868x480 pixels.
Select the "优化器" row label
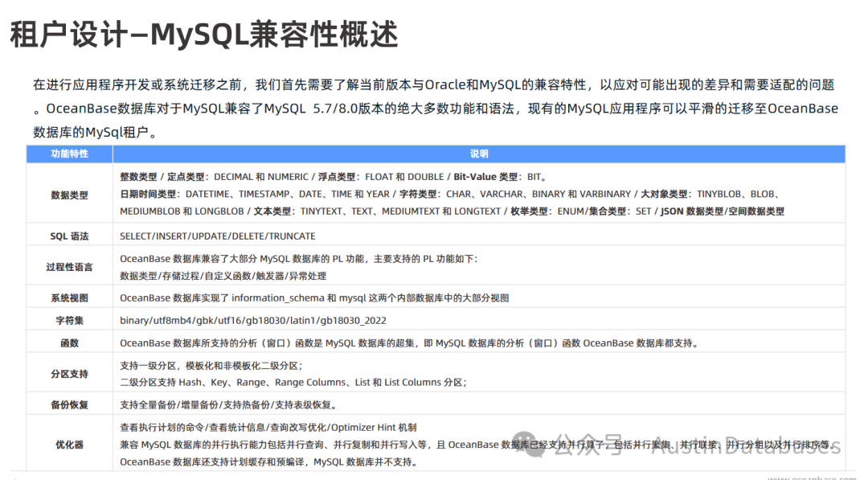pos(70,445)
